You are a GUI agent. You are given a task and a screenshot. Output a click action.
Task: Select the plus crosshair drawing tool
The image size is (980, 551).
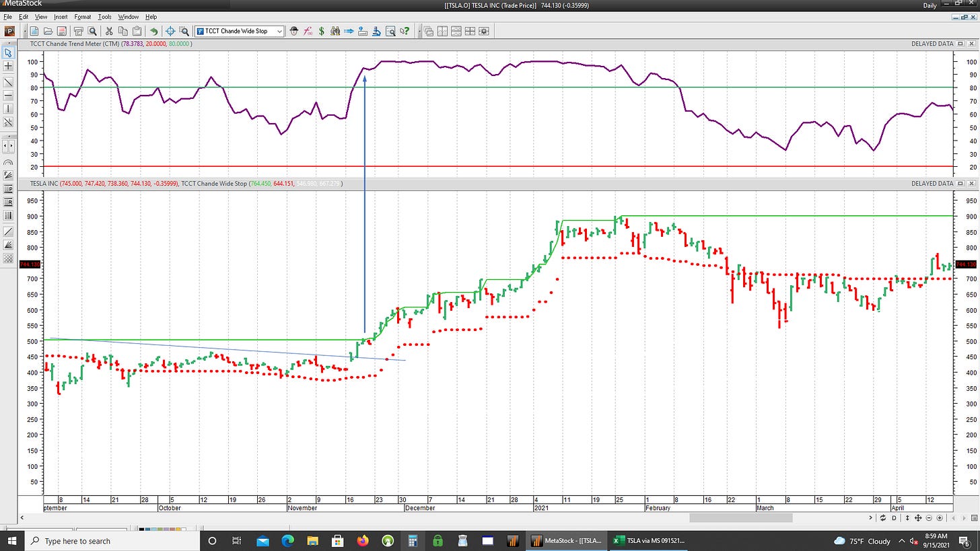8,66
